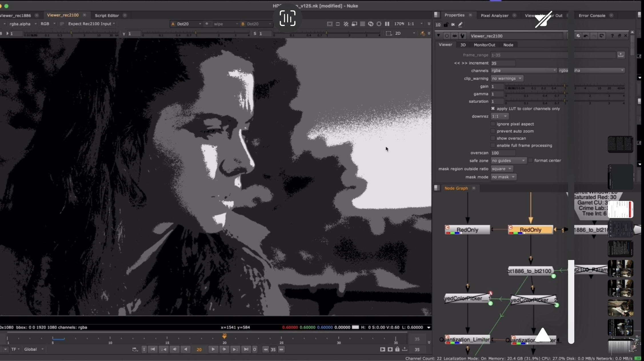
Task: Open the clip_warning 'no warnings' dropdown
Action: point(507,78)
